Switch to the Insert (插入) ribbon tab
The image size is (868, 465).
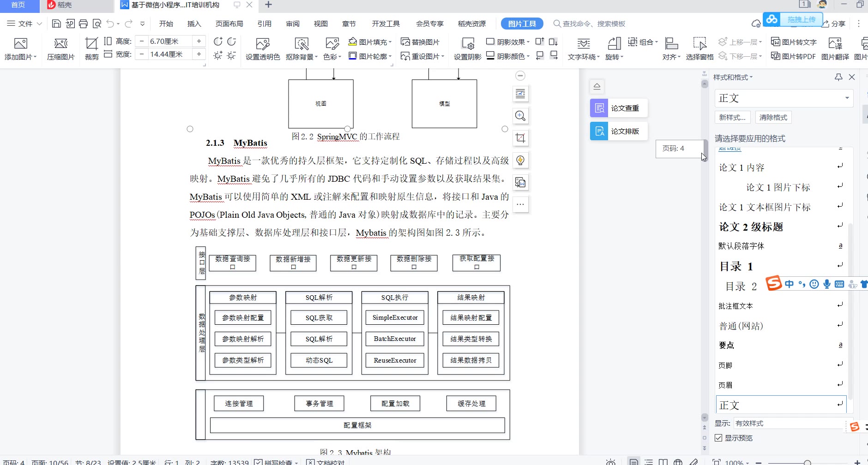pyautogui.click(x=194, y=24)
